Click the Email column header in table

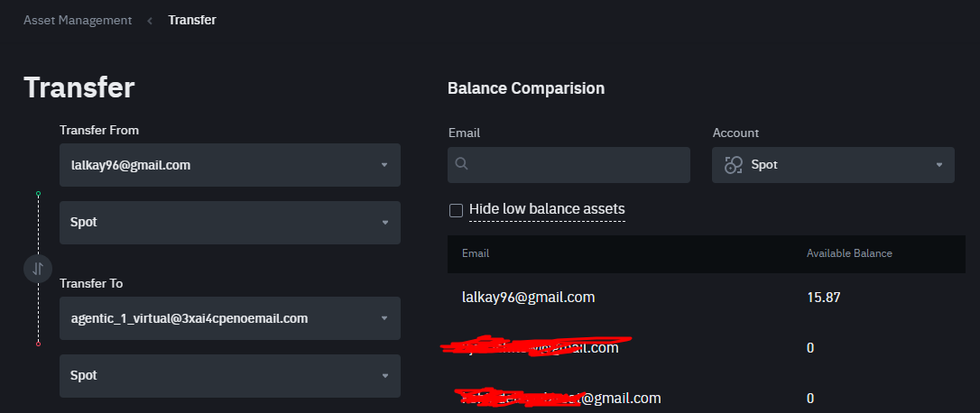(476, 253)
